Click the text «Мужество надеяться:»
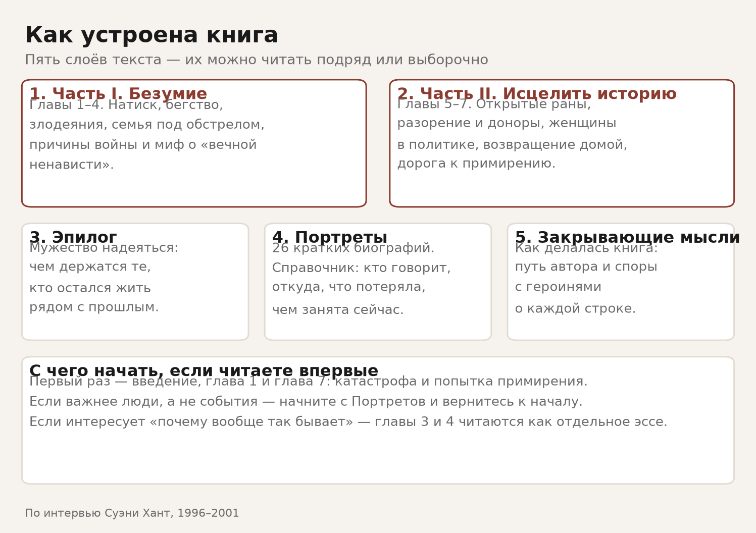This screenshot has width=756, height=533. point(104,248)
